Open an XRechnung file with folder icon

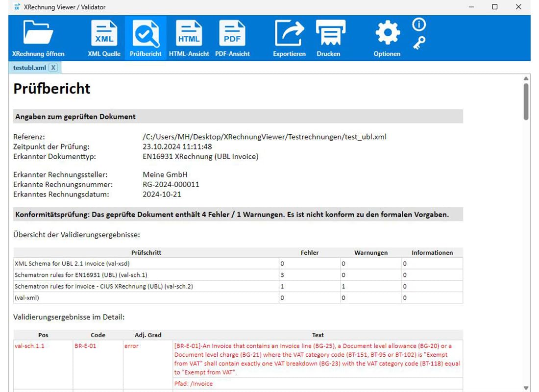coord(38,38)
